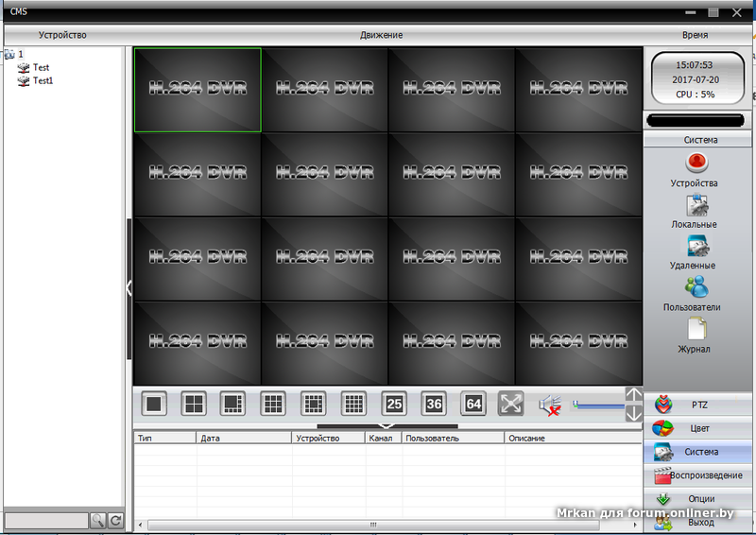The width and height of the screenshot is (756, 535).
Task: Sort log by Канал column
Action: pyautogui.click(x=384, y=438)
